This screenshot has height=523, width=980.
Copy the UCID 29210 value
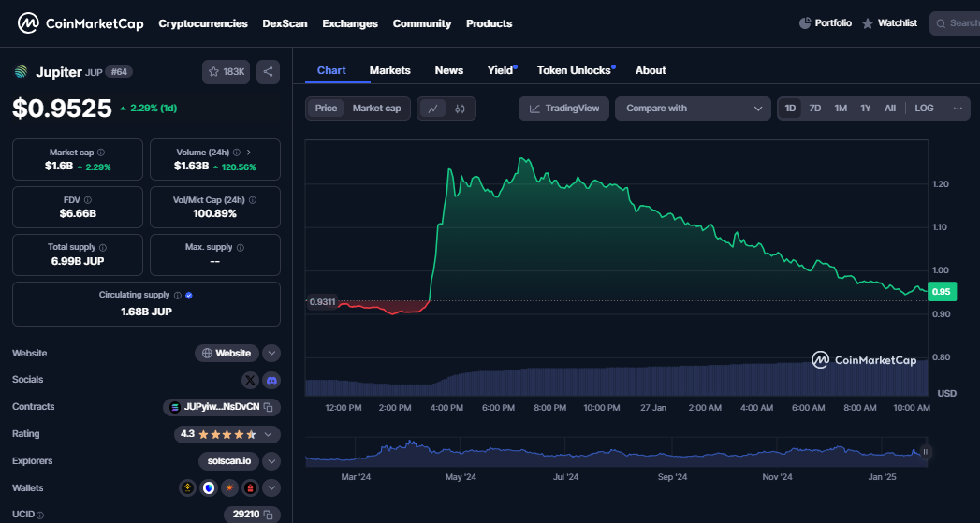click(268, 516)
